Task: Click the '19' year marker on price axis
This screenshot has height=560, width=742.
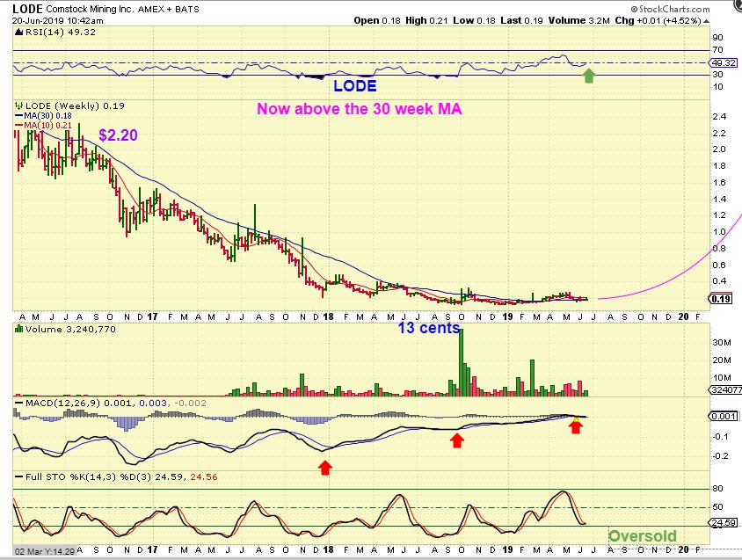Action: click(x=508, y=316)
